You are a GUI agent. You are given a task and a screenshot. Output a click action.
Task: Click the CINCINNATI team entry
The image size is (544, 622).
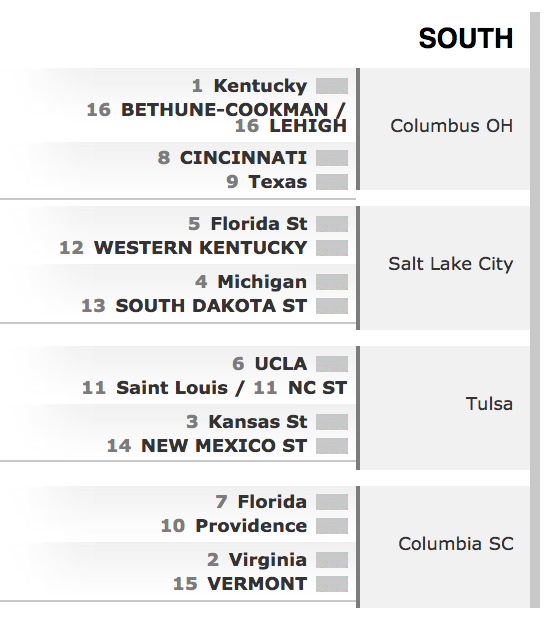pyautogui.click(x=243, y=158)
